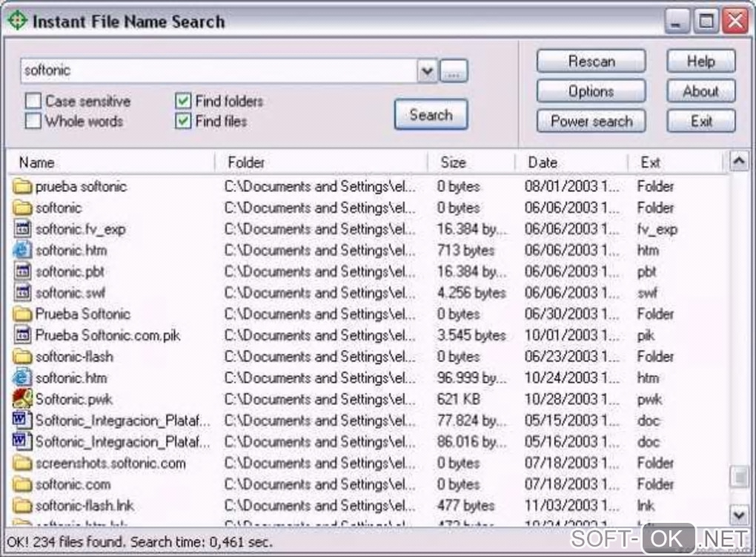The height and width of the screenshot is (557, 756).
Task: Show the About dialog
Action: 701,91
